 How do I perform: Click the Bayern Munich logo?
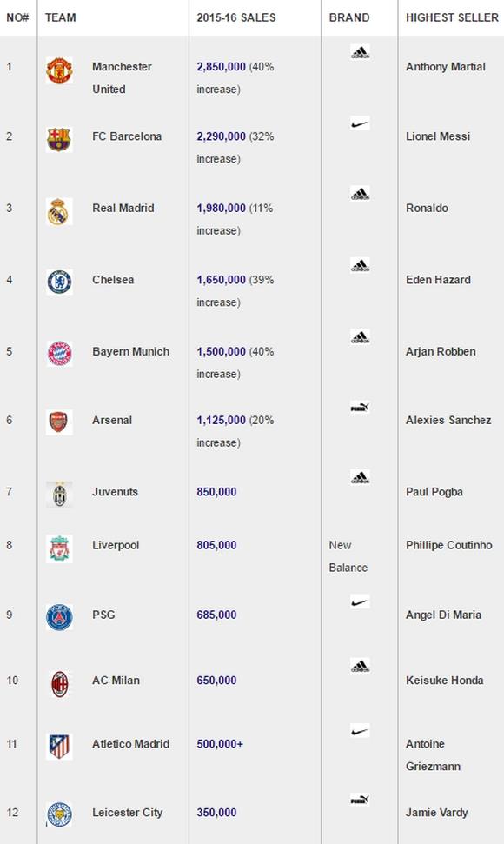click(x=59, y=354)
